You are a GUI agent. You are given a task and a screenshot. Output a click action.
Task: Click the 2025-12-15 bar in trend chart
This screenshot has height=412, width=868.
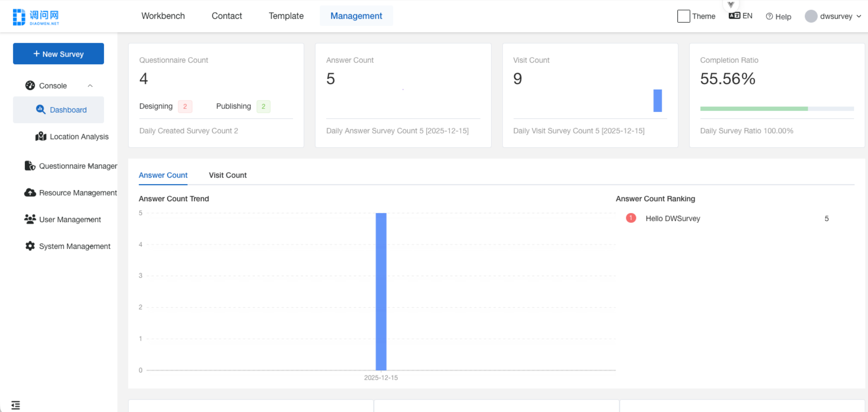click(381, 291)
